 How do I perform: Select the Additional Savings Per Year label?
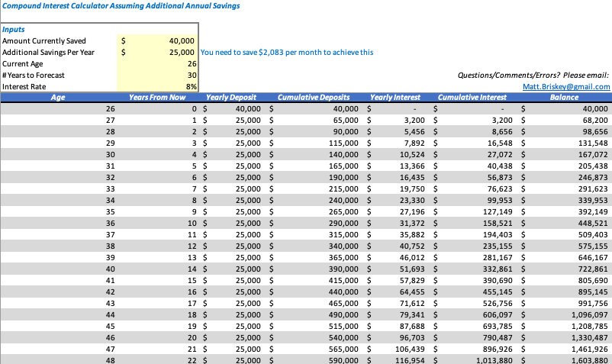[x=48, y=53]
